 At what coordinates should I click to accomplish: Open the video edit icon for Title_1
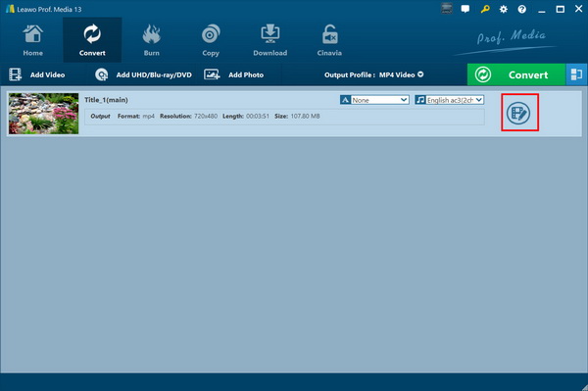tap(518, 113)
